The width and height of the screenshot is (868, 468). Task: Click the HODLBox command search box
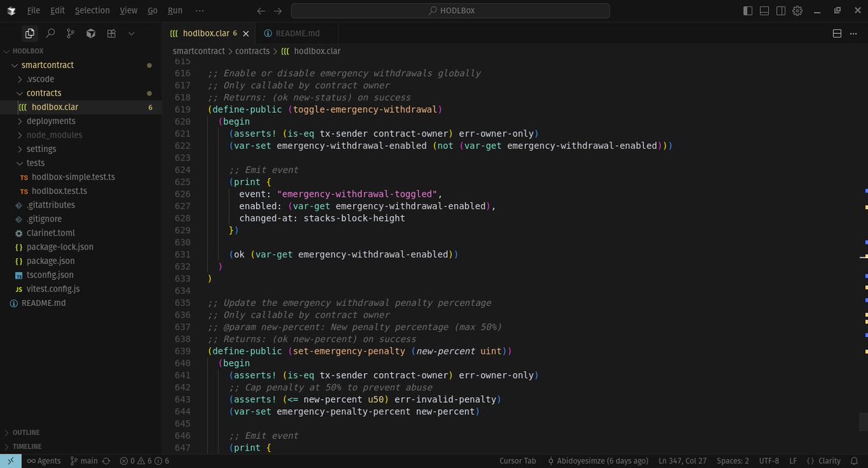[x=450, y=11]
